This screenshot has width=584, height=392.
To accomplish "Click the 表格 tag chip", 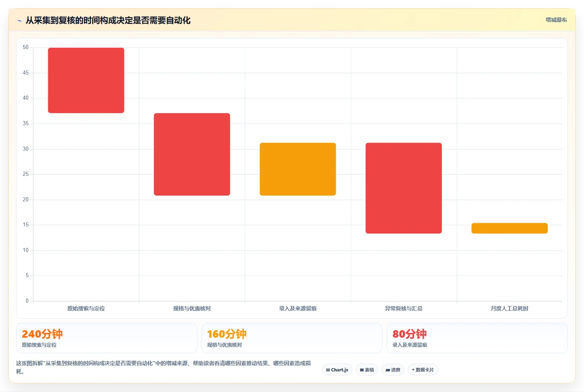I will (x=367, y=370).
